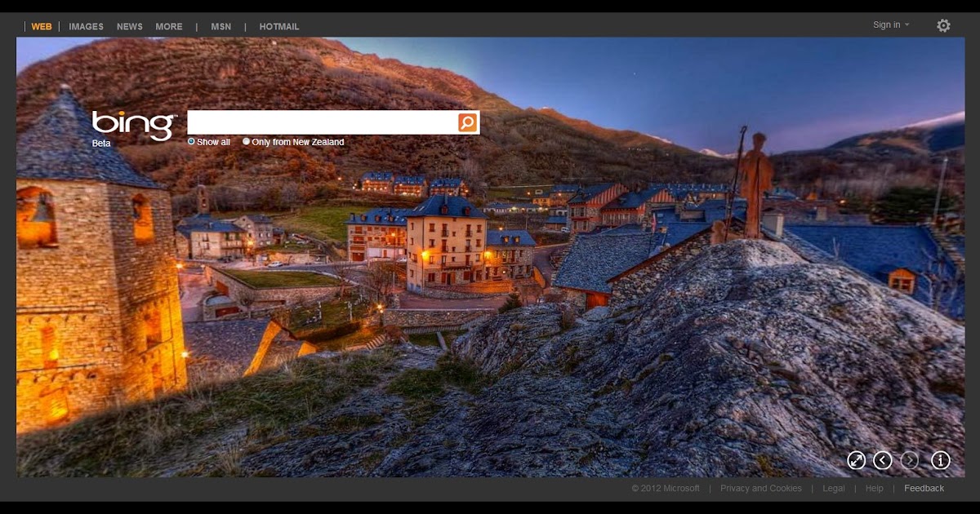
Task: Go to MSN from the top bar
Action: 220,26
